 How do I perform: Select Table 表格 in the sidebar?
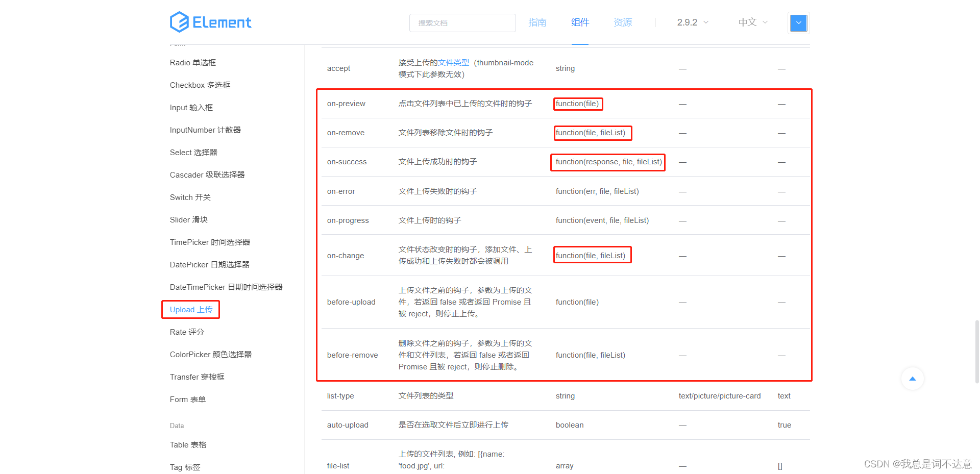click(188, 444)
